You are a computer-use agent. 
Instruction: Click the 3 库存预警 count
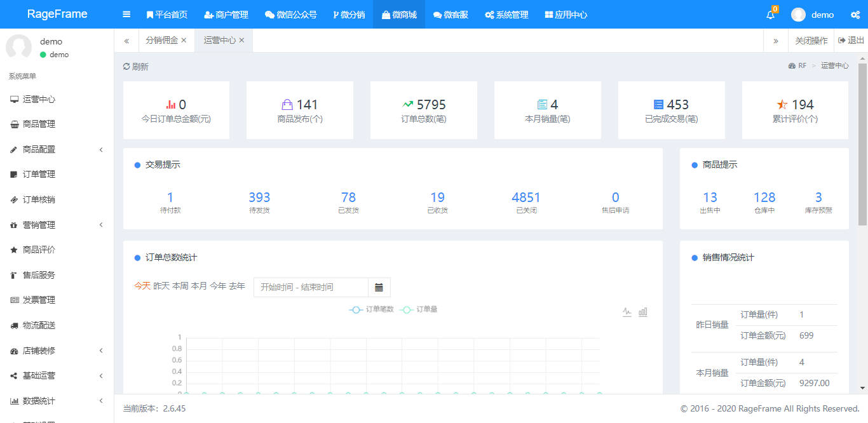coord(818,198)
